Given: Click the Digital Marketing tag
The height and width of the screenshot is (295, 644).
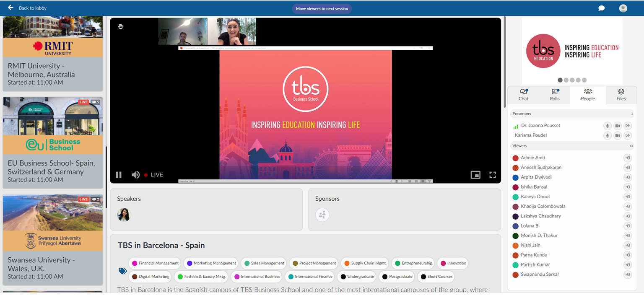Looking at the screenshot, I should 150,277.
